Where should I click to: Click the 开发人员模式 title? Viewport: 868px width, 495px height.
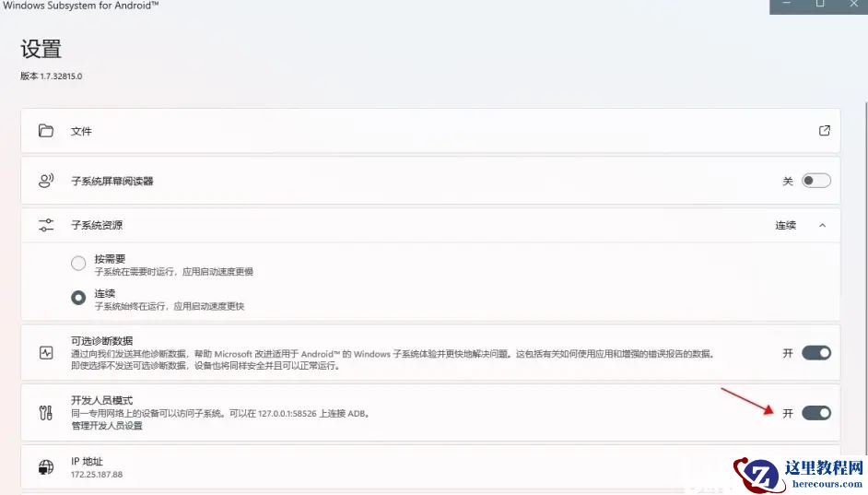click(x=102, y=400)
